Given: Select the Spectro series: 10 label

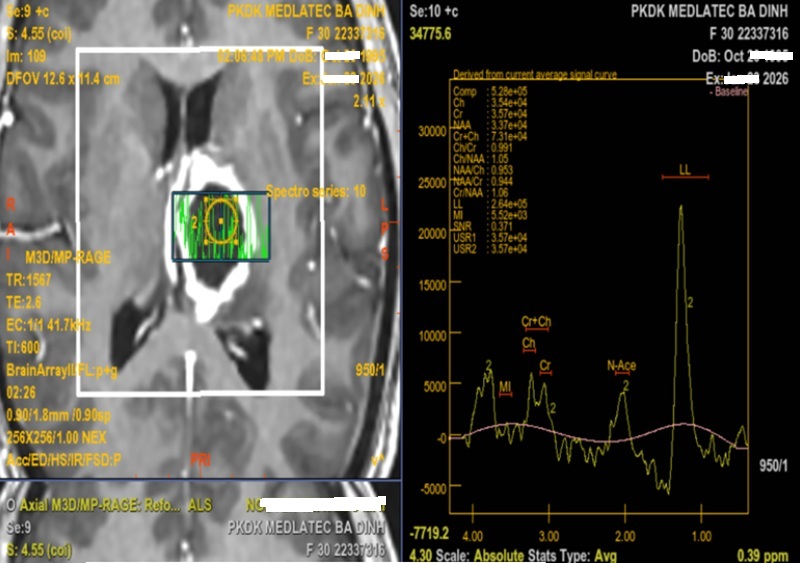Looking at the screenshot, I should [x=316, y=190].
